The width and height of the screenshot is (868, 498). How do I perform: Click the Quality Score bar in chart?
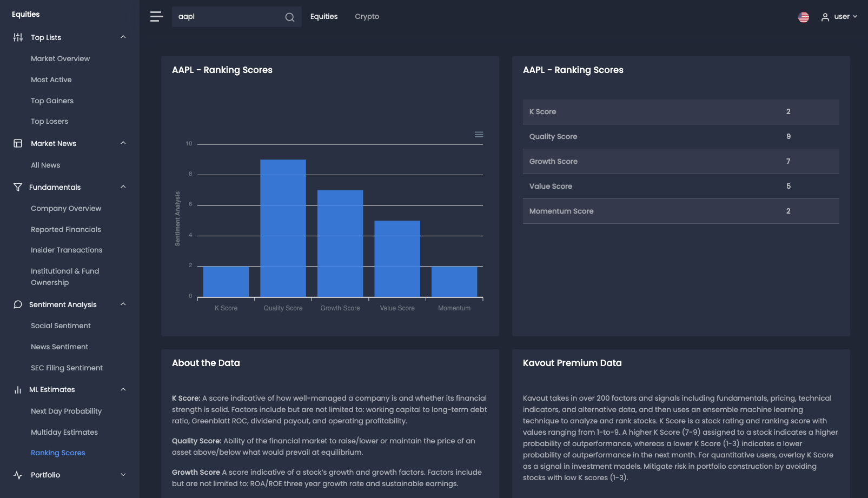[283, 228]
